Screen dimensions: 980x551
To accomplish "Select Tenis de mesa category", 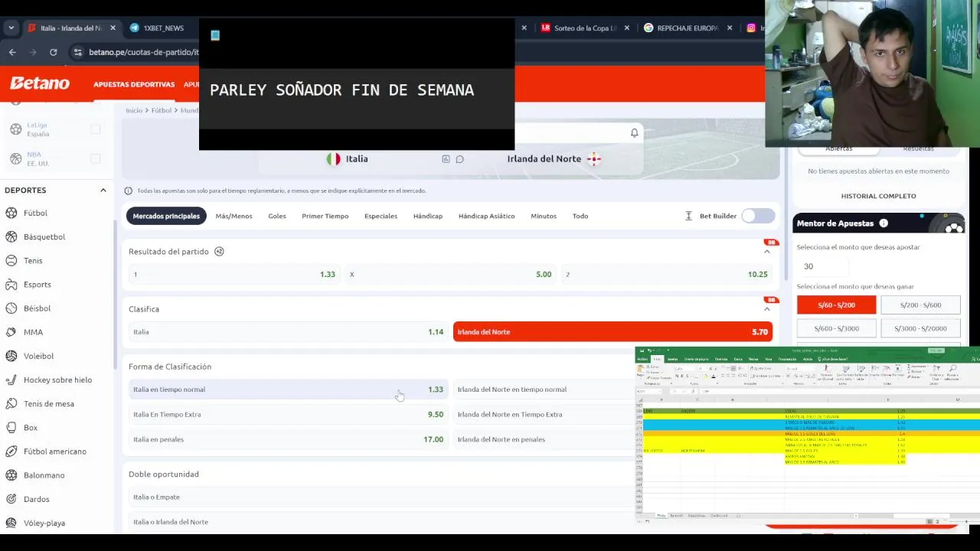I will pos(49,403).
